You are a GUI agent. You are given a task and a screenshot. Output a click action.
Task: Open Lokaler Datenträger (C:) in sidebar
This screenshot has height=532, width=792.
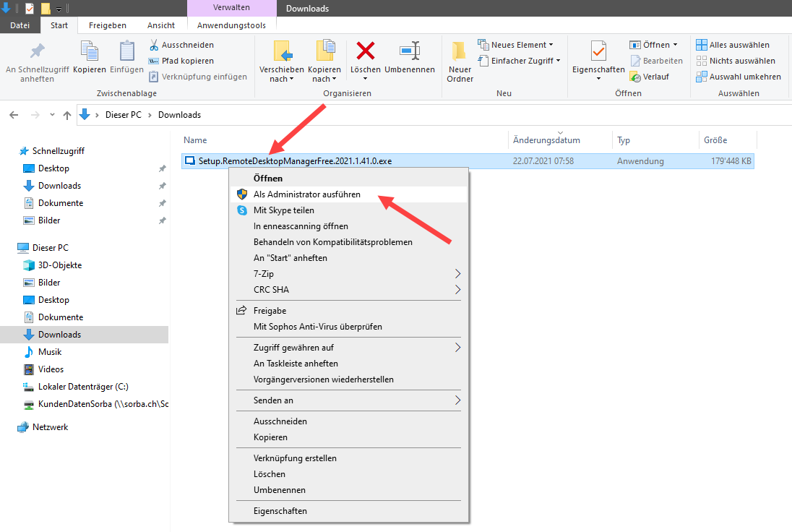tap(83, 387)
